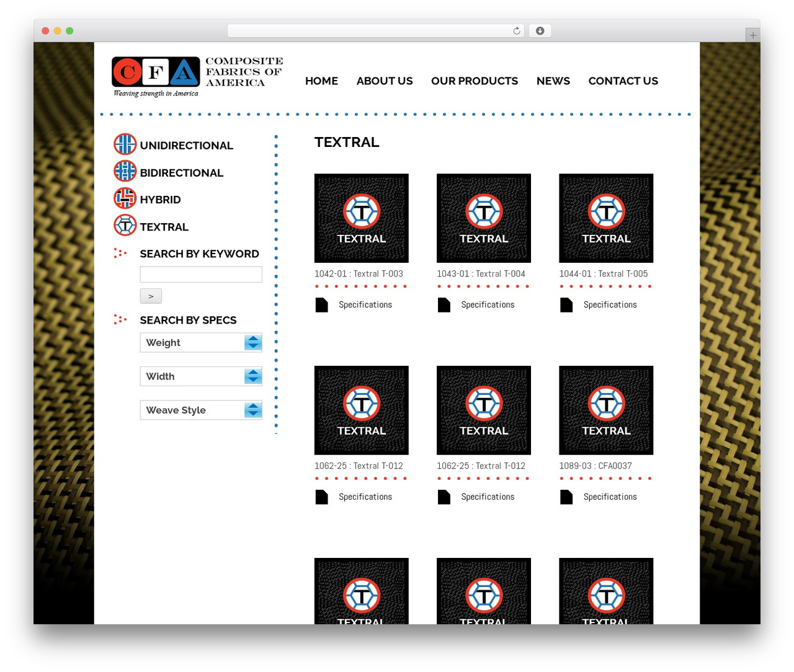The image size is (794, 672).
Task: Click the browser address bar
Action: [x=376, y=31]
